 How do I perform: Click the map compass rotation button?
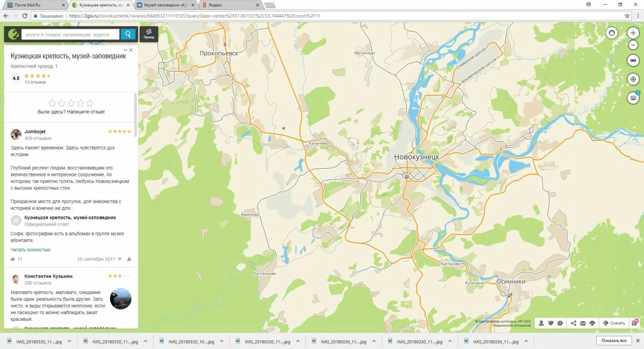(x=611, y=33)
